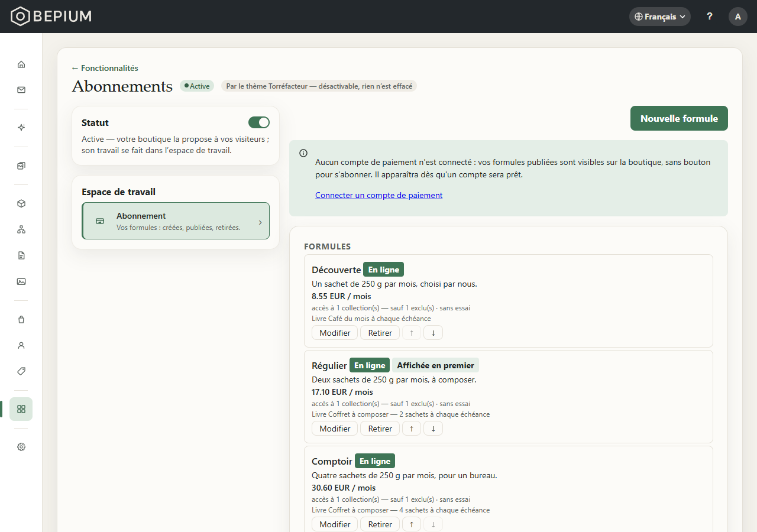This screenshot has width=757, height=532.
Task: Click Retirer on the Régulier formula
Action: pyautogui.click(x=380, y=429)
